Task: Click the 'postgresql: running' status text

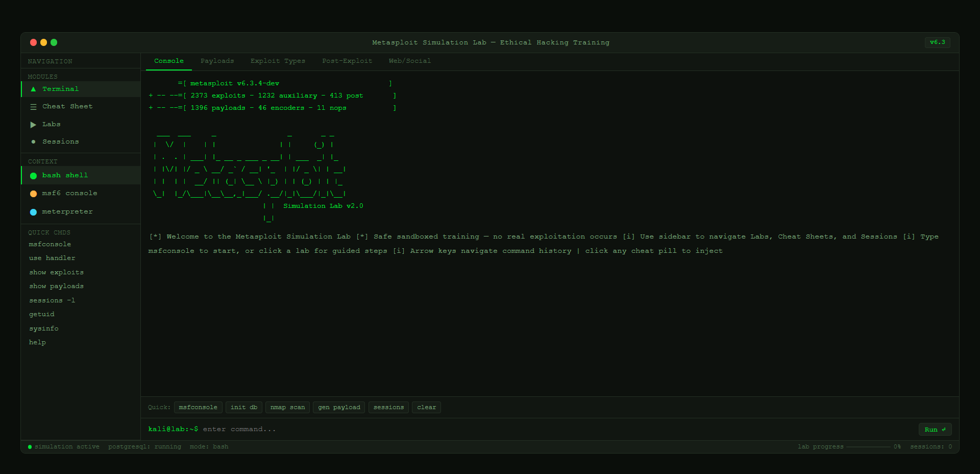Action: [144, 447]
